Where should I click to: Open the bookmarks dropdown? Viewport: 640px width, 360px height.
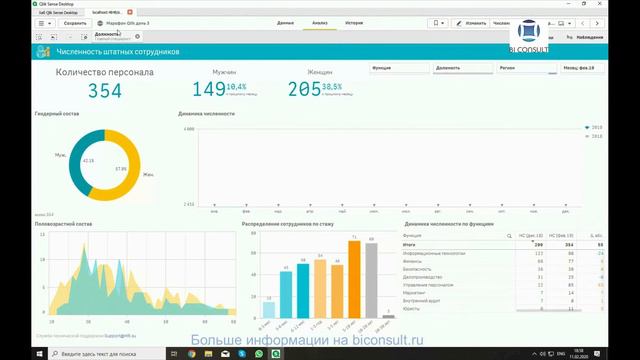coord(439,23)
